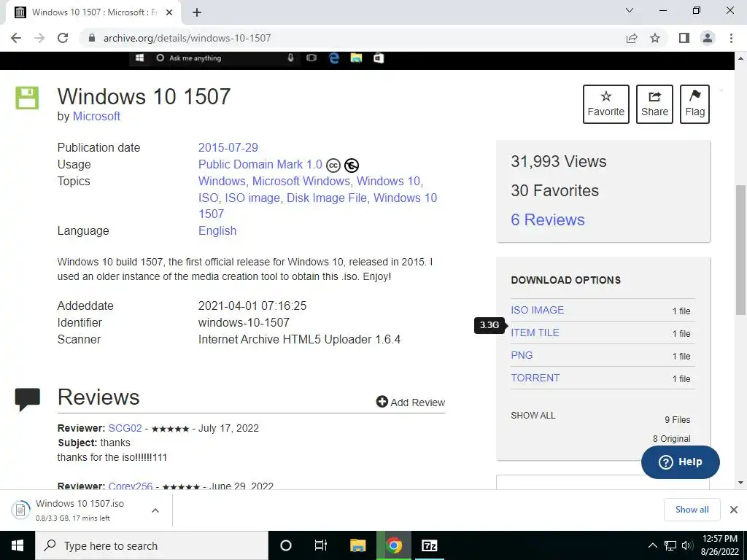
Task: Open Task View in taskbar
Action: point(321,545)
